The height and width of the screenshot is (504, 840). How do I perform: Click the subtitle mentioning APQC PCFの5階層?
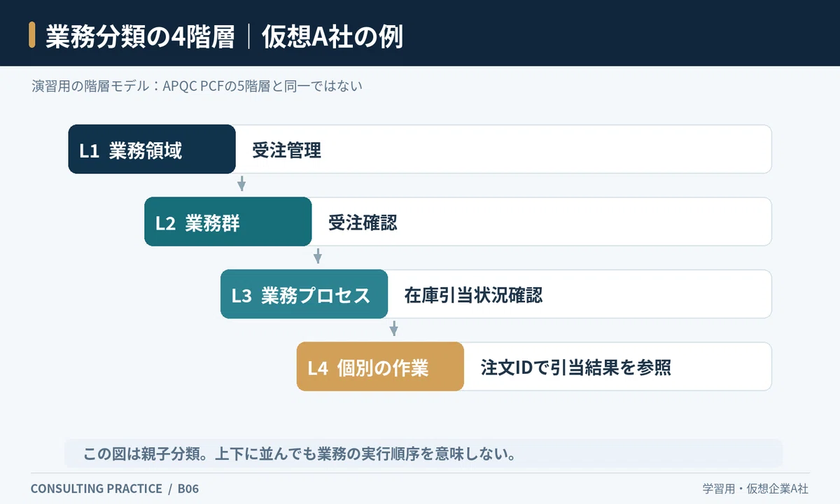coord(197,87)
